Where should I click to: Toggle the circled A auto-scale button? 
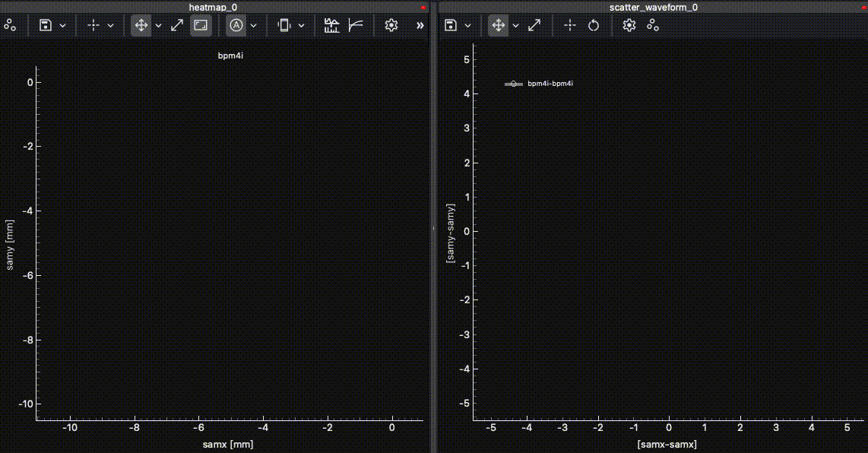pyautogui.click(x=236, y=25)
